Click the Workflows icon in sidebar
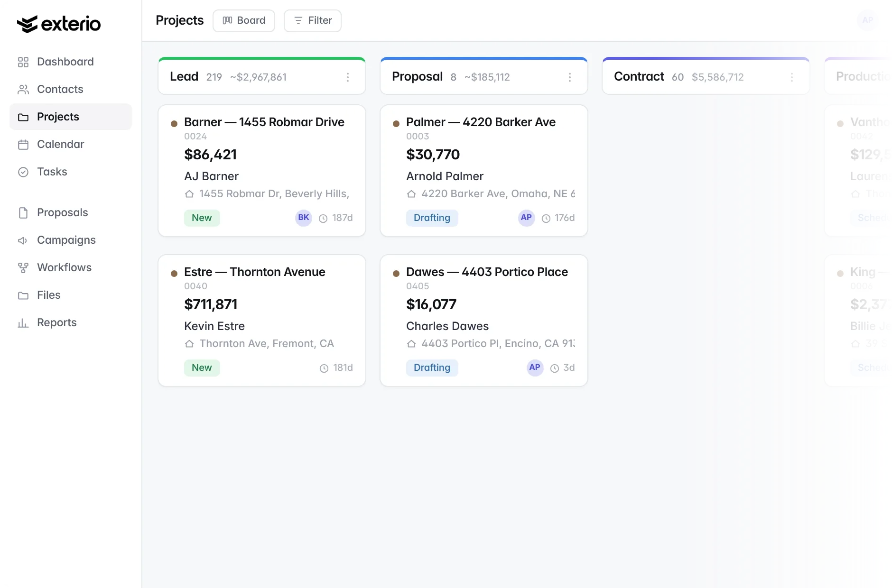Screen dimensions: 892x588 pyautogui.click(x=23, y=268)
